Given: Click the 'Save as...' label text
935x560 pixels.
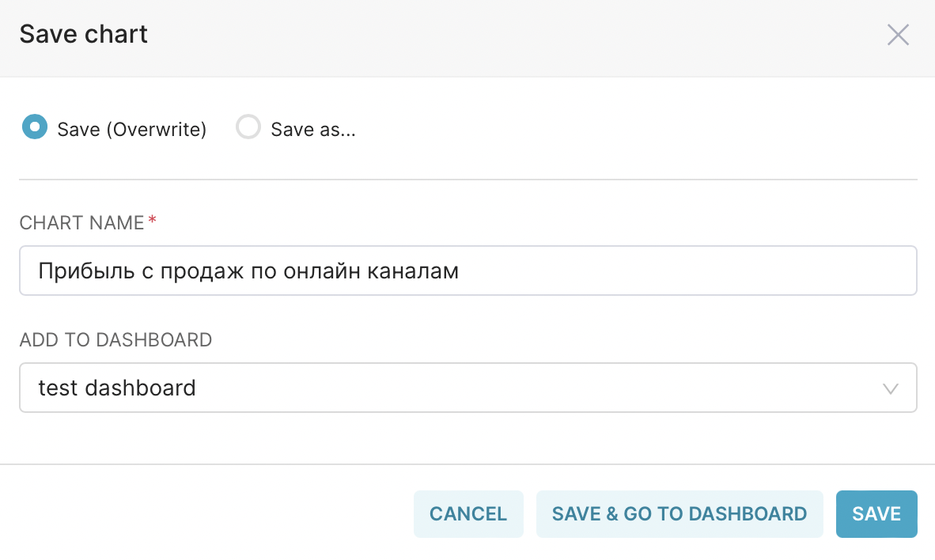Looking at the screenshot, I should click(313, 129).
